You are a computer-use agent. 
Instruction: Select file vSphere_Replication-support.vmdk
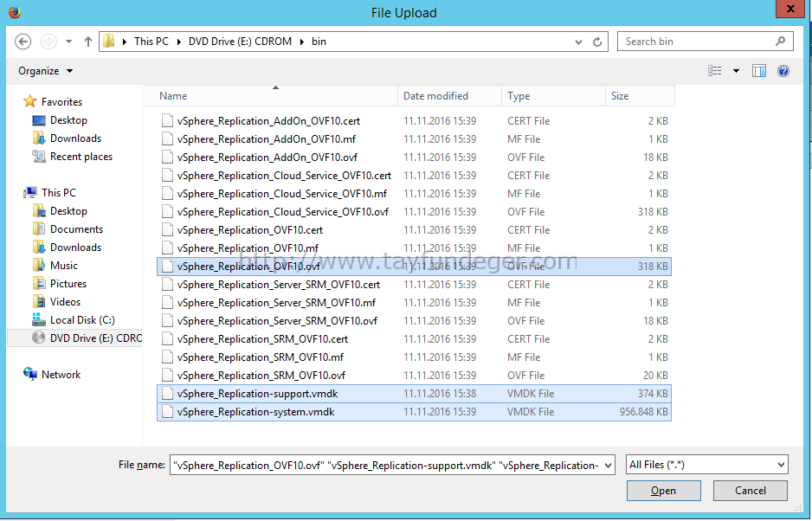(415, 394)
